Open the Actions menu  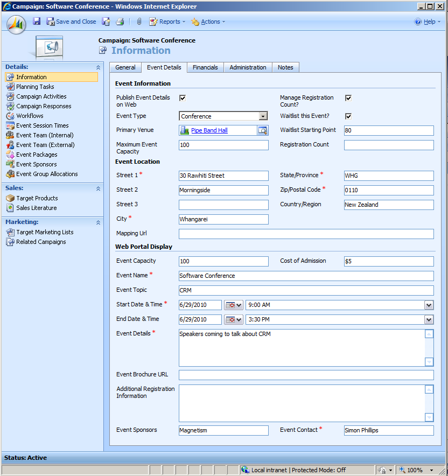point(209,22)
